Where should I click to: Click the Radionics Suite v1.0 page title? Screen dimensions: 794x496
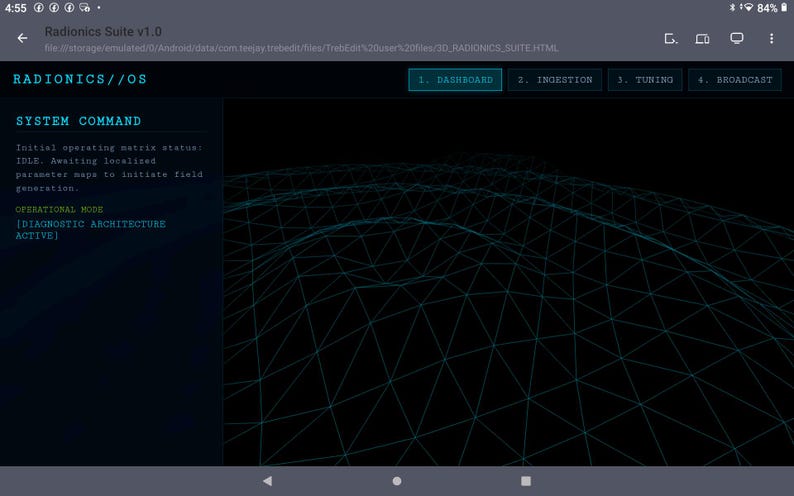click(x=103, y=31)
